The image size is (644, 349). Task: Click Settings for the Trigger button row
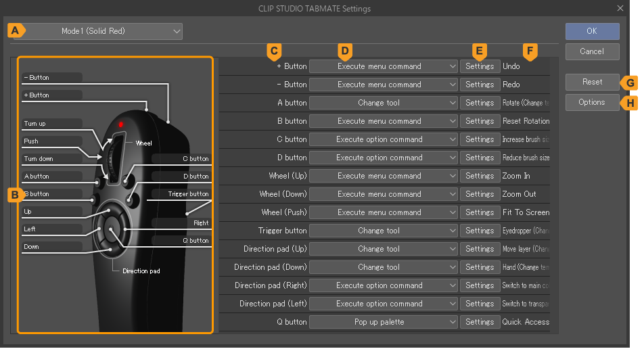[480, 231]
